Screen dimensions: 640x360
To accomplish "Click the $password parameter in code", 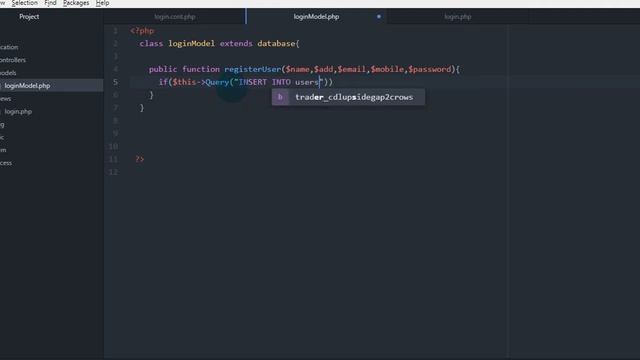I will (430, 69).
